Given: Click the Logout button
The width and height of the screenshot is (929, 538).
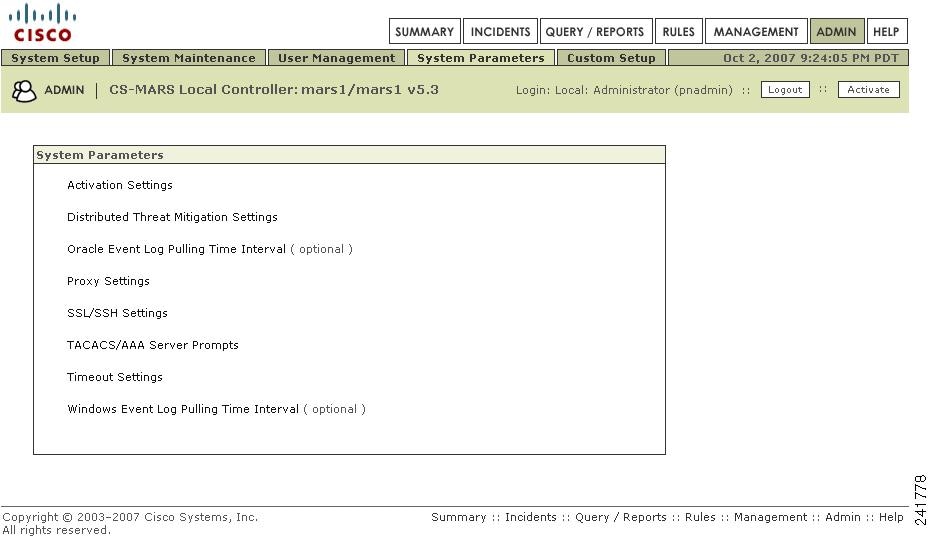Looking at the screenshot, I should [785, 89].
